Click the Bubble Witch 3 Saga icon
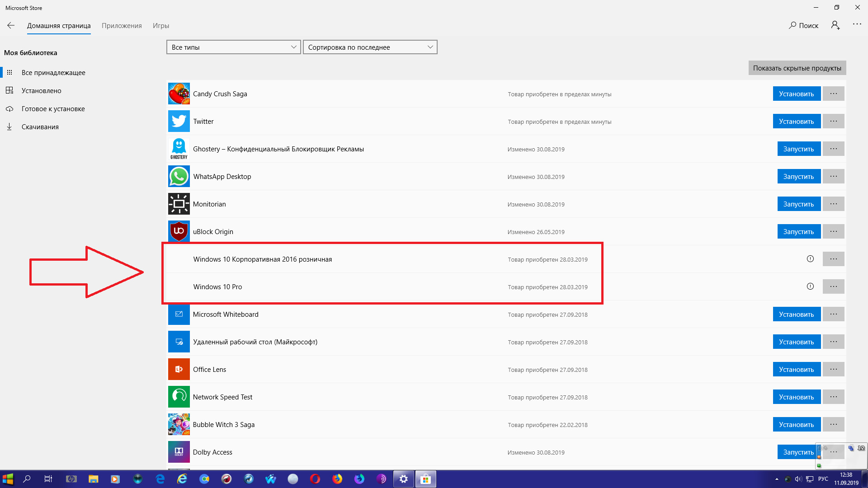 pos(179,425)
